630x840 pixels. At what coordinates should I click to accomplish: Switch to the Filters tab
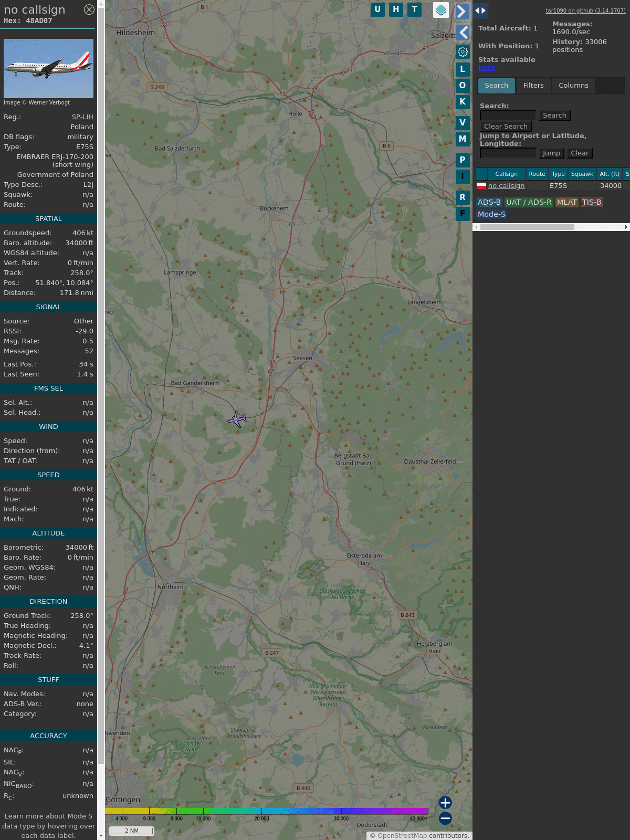coord(533,86)
